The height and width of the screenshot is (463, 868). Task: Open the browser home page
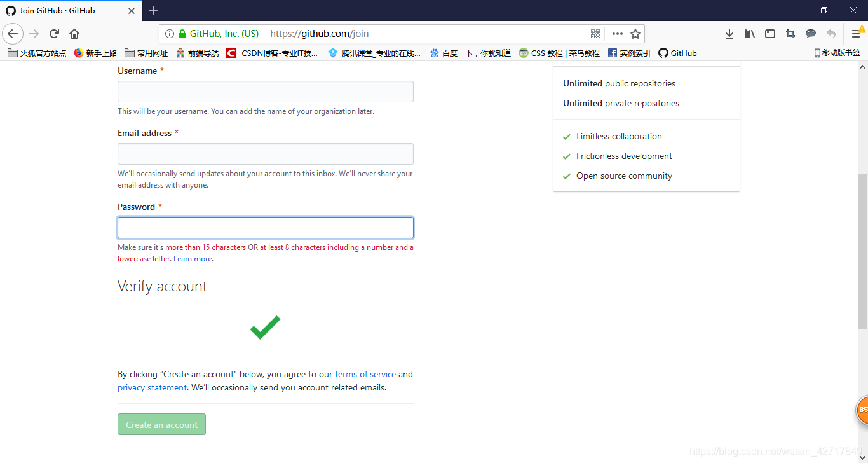point(74,34)
